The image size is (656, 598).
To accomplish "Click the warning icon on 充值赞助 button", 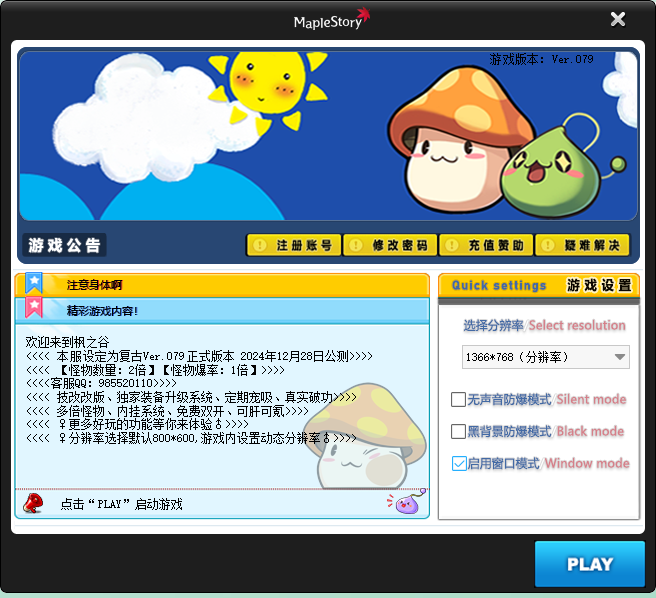I will coord(451,245).
